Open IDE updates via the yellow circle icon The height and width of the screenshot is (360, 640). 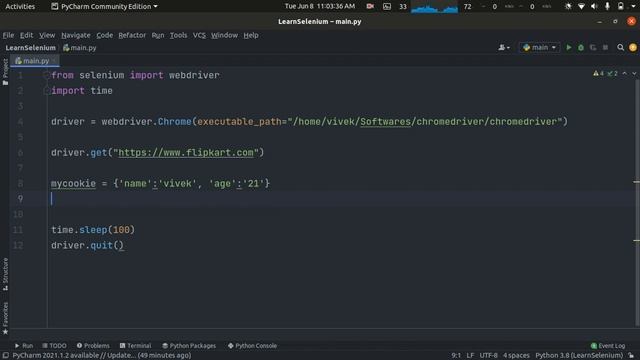(x=633, y=47)
